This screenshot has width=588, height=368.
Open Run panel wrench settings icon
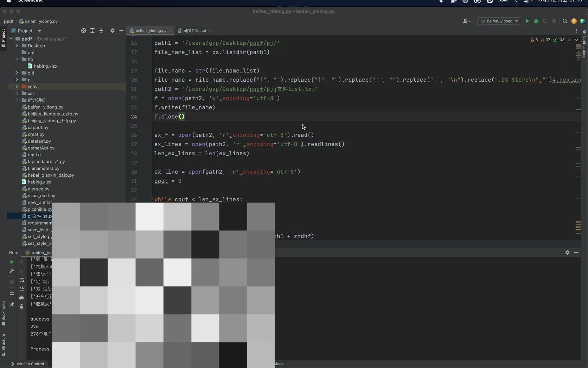(12, 271)
